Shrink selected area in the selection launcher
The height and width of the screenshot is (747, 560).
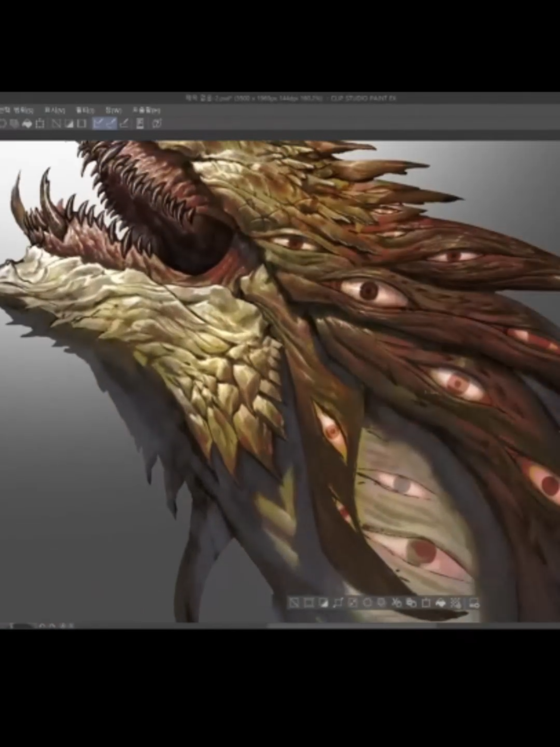pyautogui.click(x=353, y=603)
